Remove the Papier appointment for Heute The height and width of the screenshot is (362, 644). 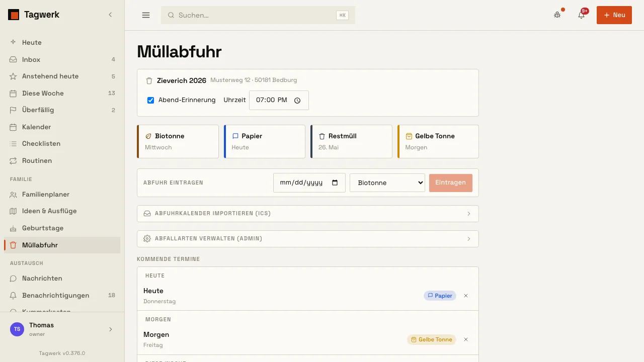(466, 296)
